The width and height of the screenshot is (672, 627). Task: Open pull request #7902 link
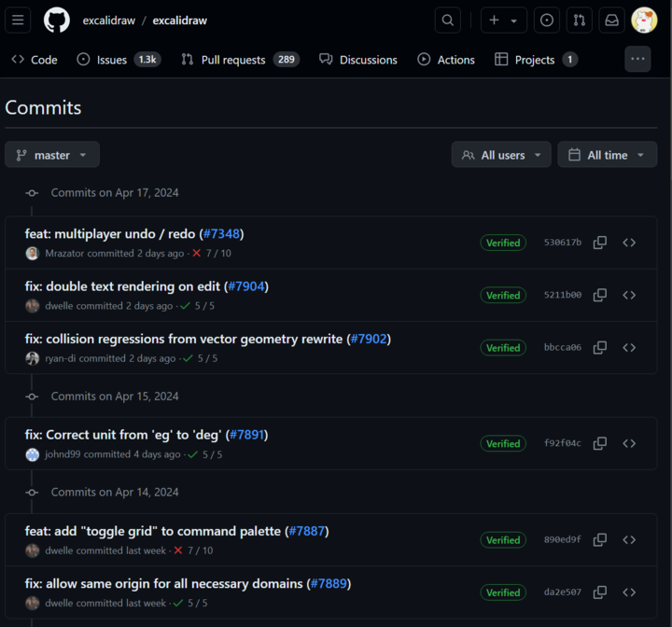[369, 339]
